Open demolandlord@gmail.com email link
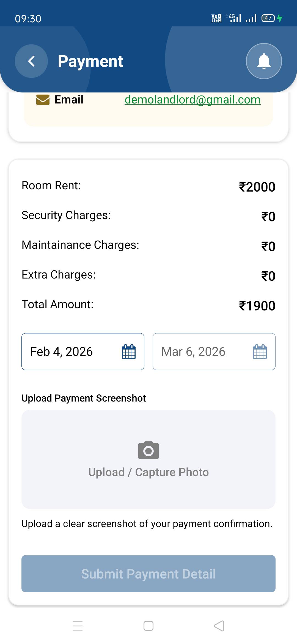297x644 pixels. (193, 100)
